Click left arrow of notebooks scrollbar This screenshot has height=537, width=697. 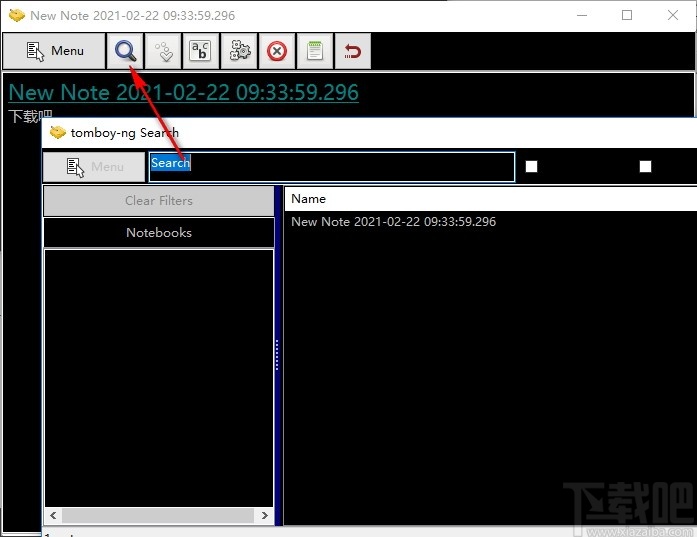click(53, 516)
